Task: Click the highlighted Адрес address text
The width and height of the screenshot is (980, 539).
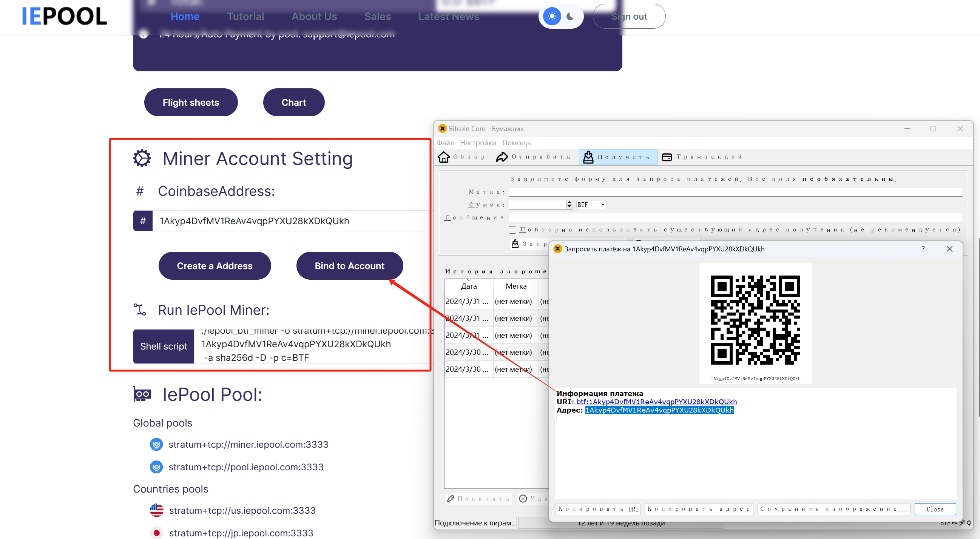Action: [659, 410]
